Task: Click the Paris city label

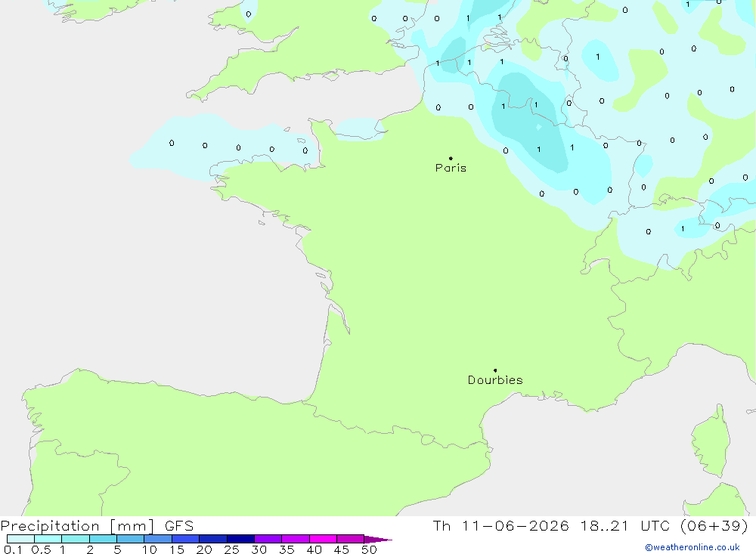Action: tap(451, 168)
